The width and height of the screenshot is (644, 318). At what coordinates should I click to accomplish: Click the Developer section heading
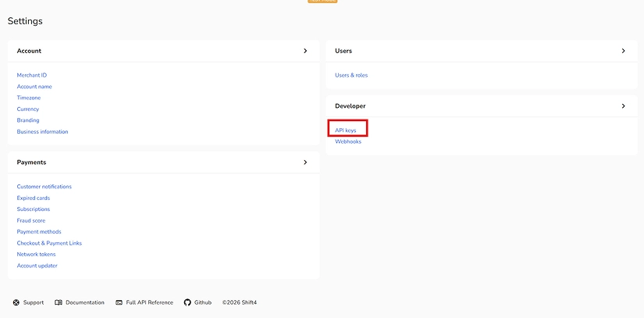(350, 106)
